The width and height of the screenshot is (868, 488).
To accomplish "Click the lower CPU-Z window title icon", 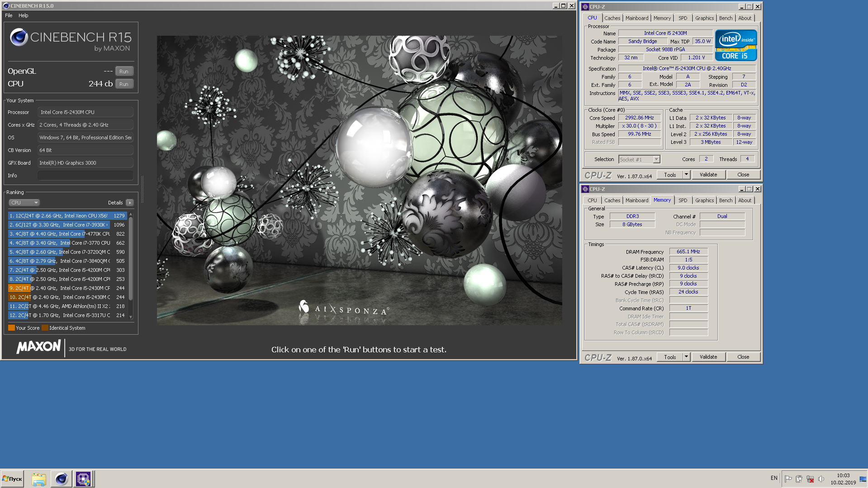I will tap(585, 189).
